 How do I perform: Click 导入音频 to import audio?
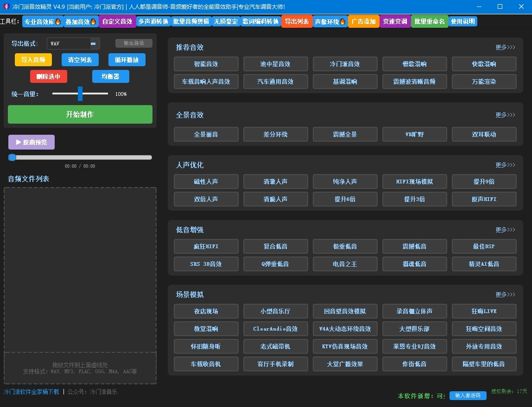[33, 60]
